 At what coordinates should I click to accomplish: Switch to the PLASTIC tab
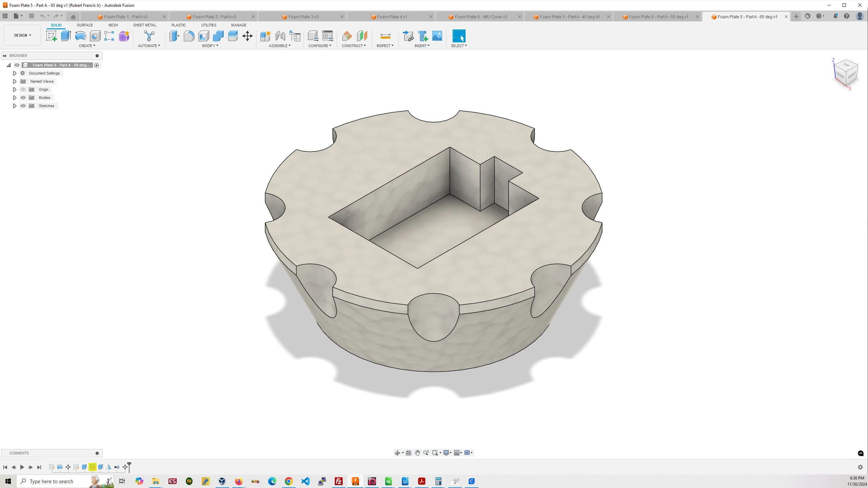click(x=179, y=25)
